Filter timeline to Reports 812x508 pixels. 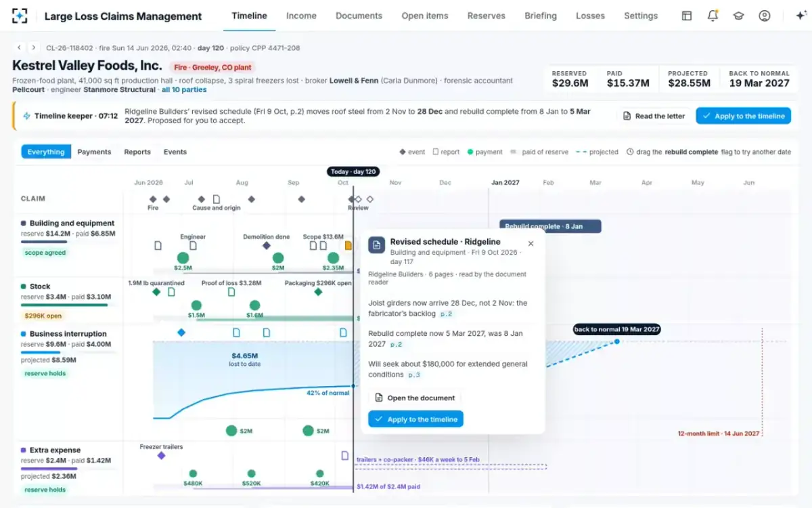click(137, 152)
